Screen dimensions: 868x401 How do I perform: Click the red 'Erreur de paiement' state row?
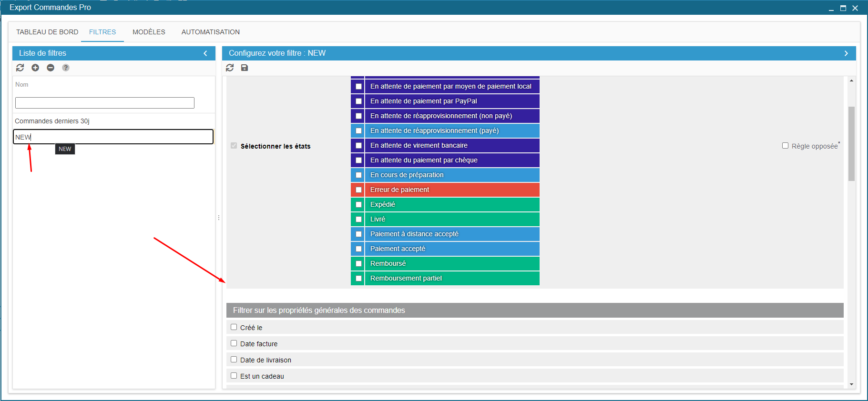[451, 190]
